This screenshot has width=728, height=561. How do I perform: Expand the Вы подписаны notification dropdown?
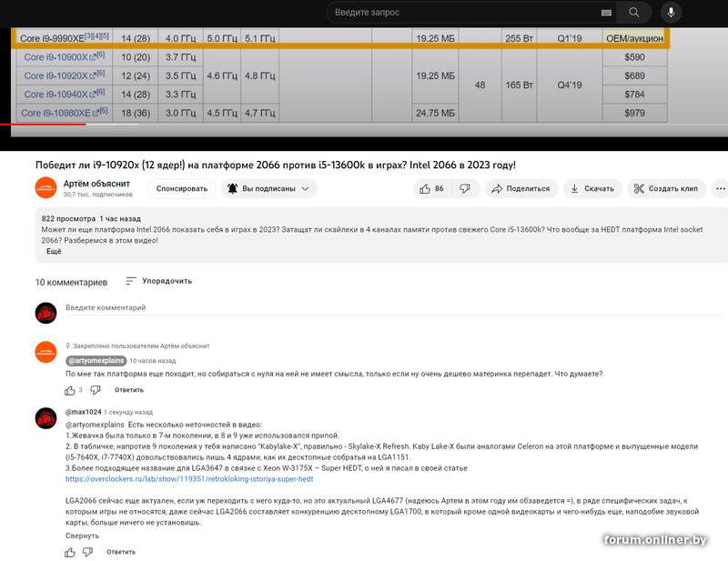coord(268,189)
